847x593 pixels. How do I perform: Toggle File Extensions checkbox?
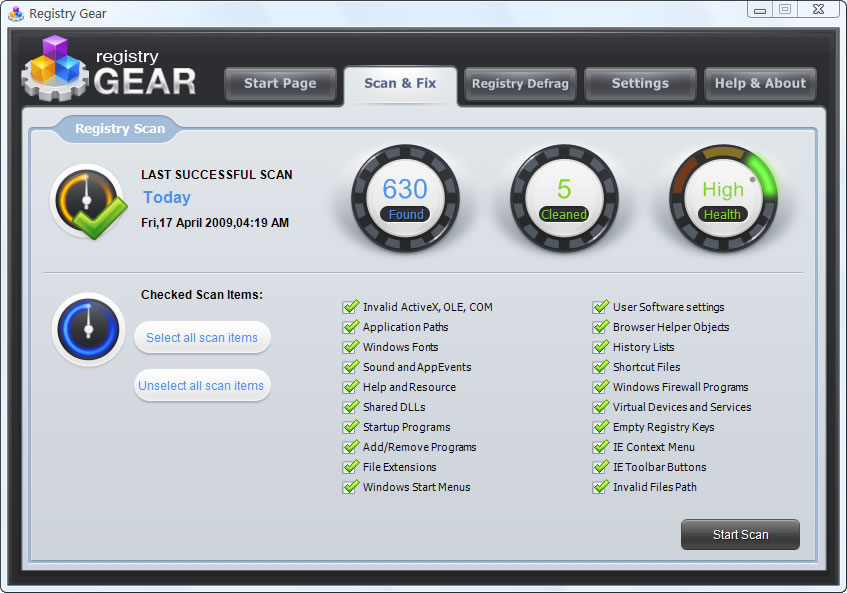click(x=351, y=467)
